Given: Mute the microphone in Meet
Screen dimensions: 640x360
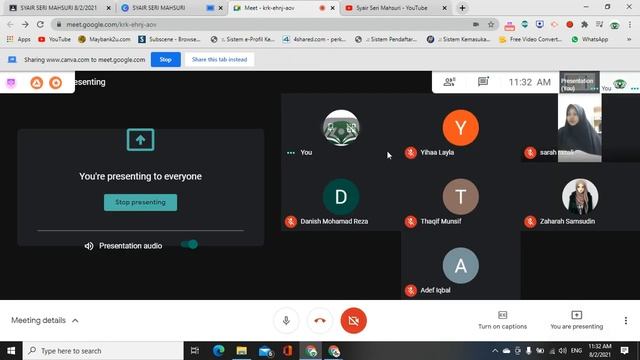Looking at the screenshot, I should pyautogui.click(x=286, y=320).
